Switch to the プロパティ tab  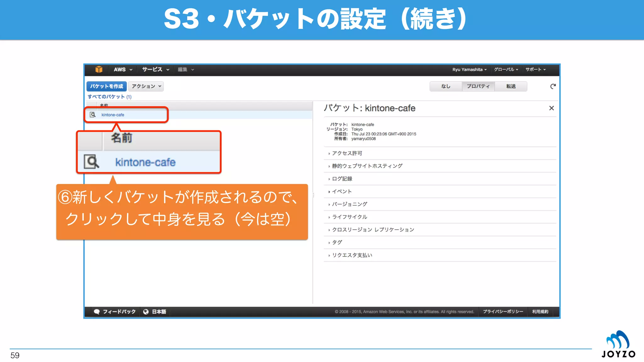[478, 86]
